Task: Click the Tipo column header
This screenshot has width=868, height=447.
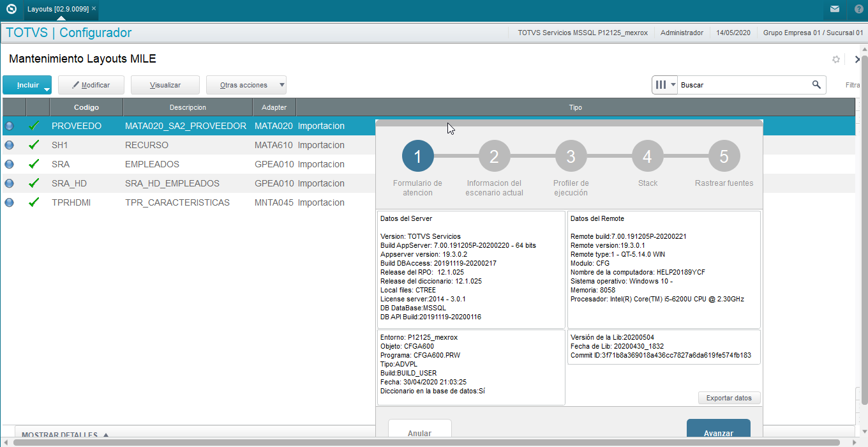Action: (x=575, y=107)
